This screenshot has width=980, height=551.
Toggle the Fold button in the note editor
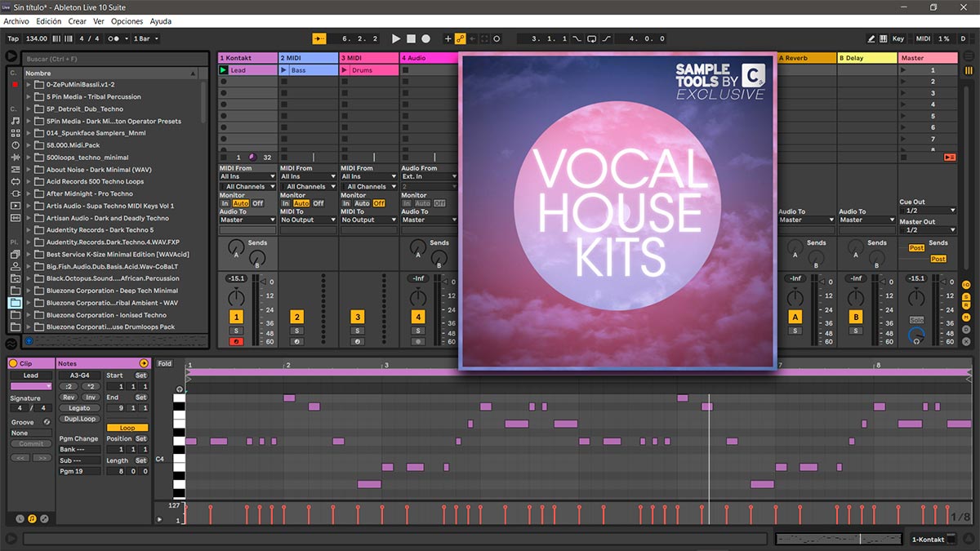(165, 364)
